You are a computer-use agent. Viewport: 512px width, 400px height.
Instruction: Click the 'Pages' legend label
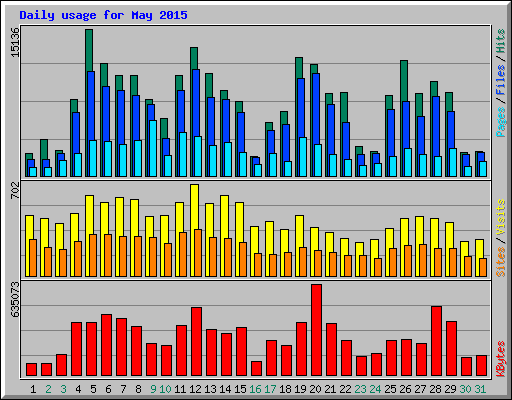501,122
